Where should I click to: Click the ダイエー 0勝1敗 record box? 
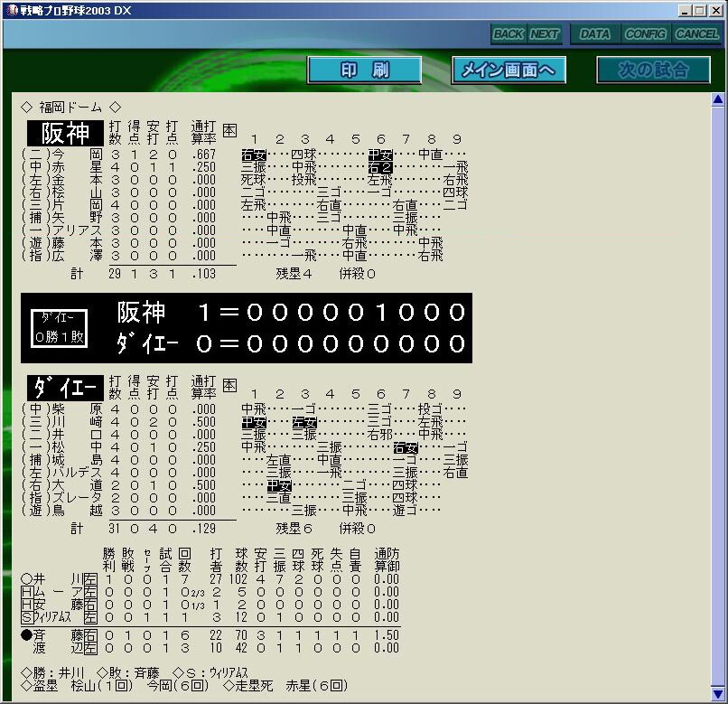pyautogui.click(x=59, y=328)
